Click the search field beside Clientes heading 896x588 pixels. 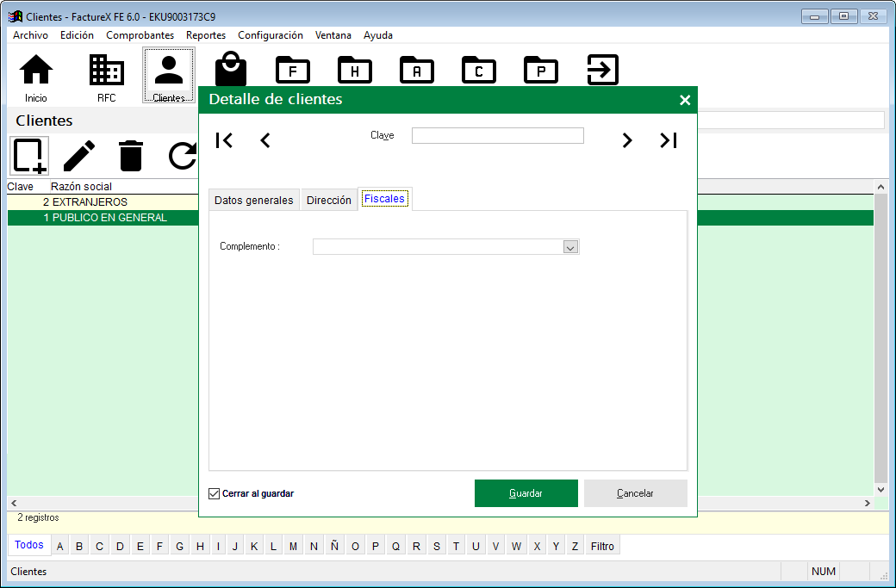(x=791, y=121)
